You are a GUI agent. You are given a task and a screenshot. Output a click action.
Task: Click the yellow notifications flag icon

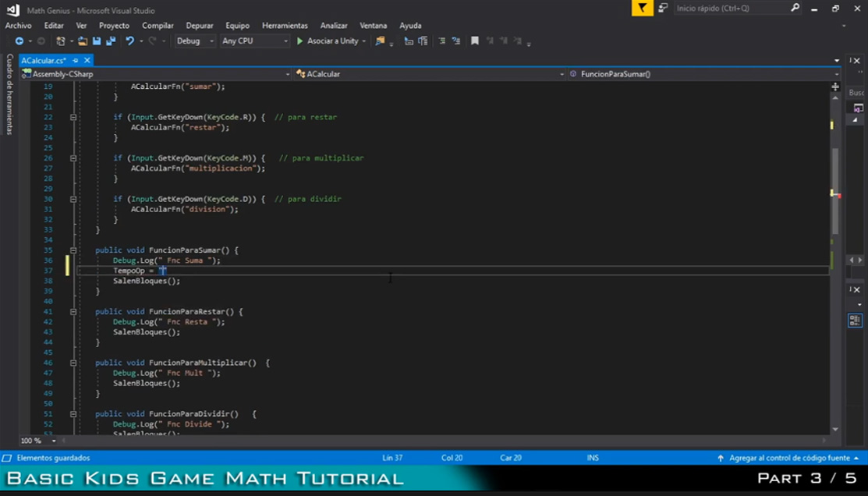(x=642, y=9)
